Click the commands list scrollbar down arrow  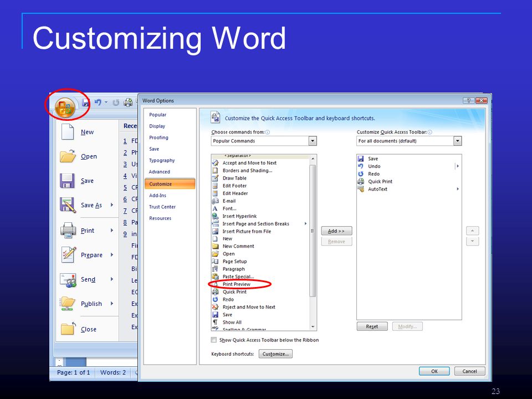313,327
